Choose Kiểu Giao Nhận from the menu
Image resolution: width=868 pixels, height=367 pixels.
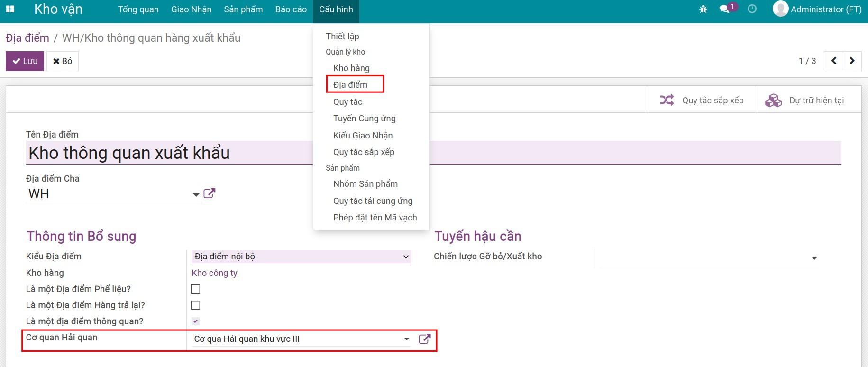(x=363, y=135)
